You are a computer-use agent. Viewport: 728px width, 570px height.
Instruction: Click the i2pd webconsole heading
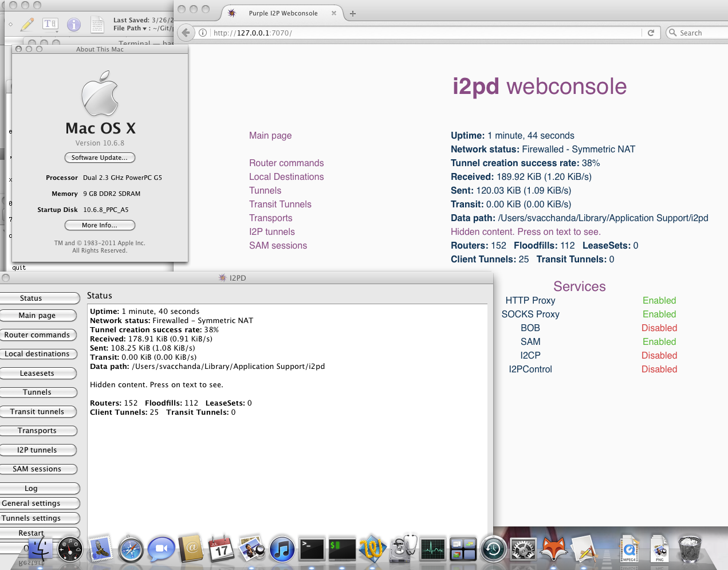pyautogui.click(x=540, y=87)
